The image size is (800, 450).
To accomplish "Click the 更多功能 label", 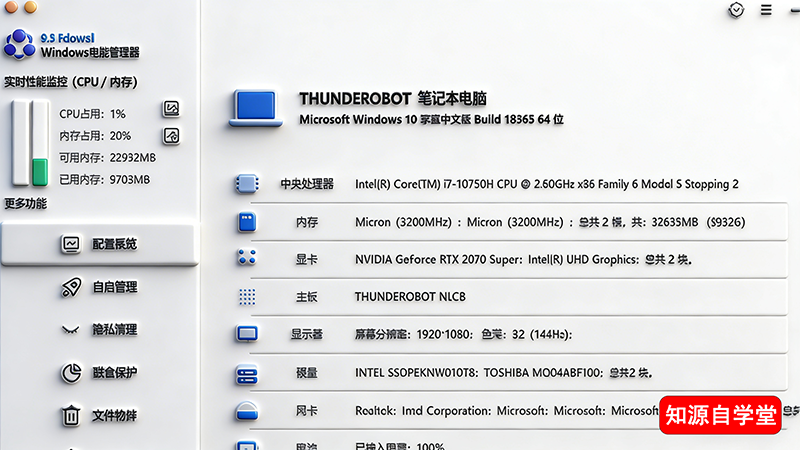I will pyautogui.click(x=25, y=203).
